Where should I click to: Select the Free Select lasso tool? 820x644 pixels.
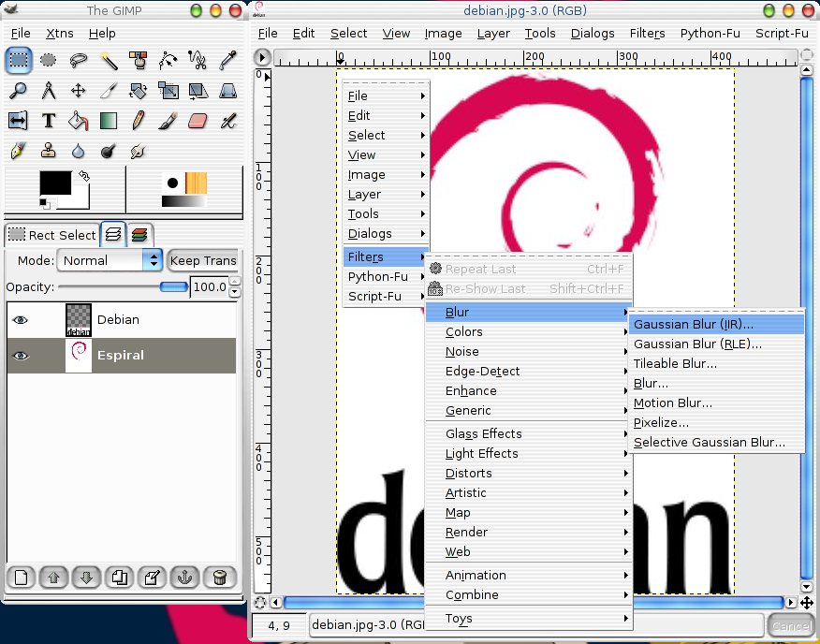coord(78,60)
